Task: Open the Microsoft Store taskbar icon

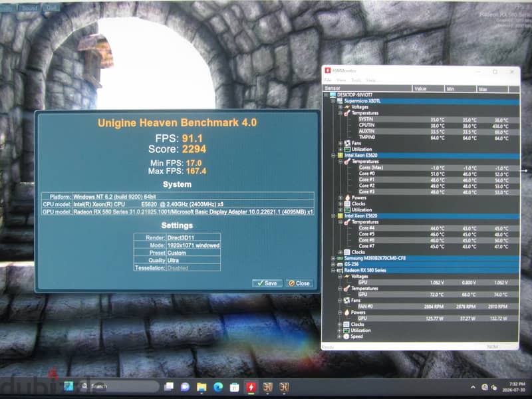Action: (x=235, y=387)
